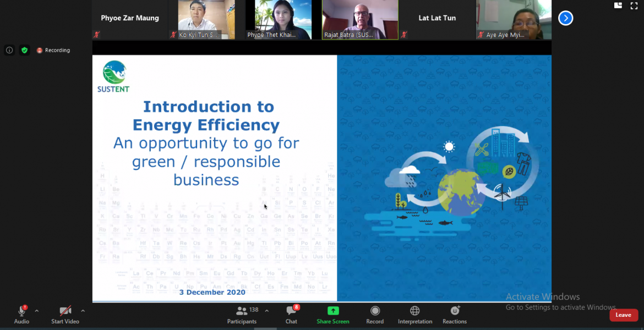The width and height of the screenshot is (644, 330).
Task: Click the green leaf badge icon on slide
Action: [x=509, y=172]
